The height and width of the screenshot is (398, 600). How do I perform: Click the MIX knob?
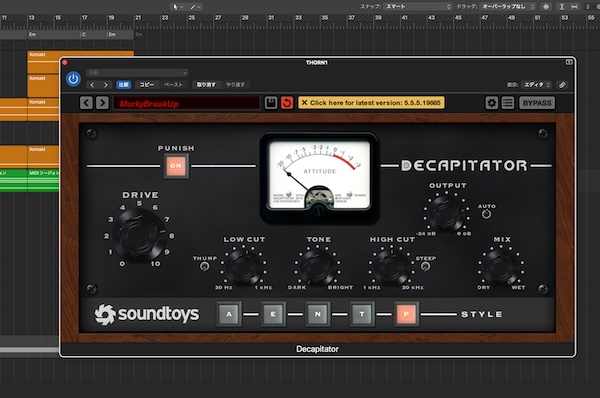click(x=501, y=266)
